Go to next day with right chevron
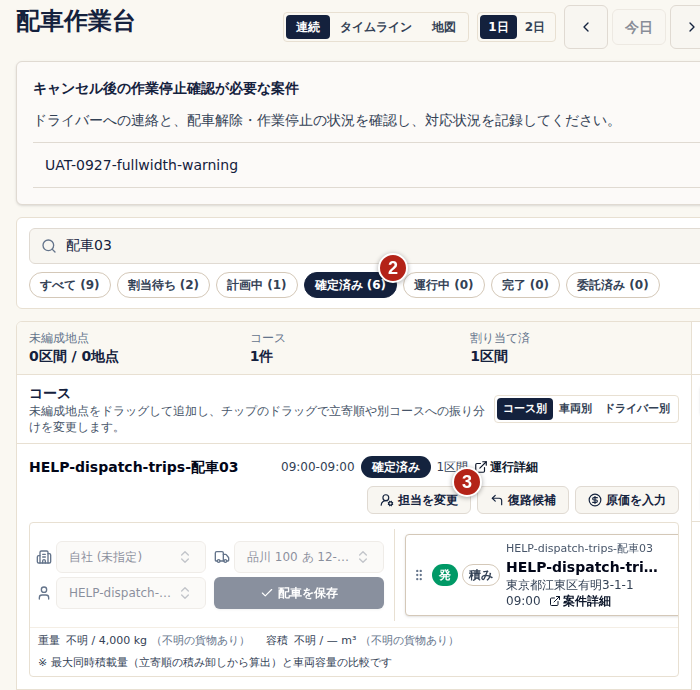Image resolution: width=700 pixels, height=690 pixels. tap(688, 27)
